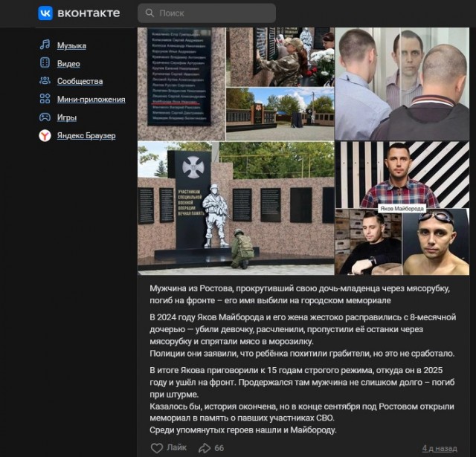The height and width of the screenshot is (457, 476).
Task: Click the Музыка note icon
Action: 45,45
